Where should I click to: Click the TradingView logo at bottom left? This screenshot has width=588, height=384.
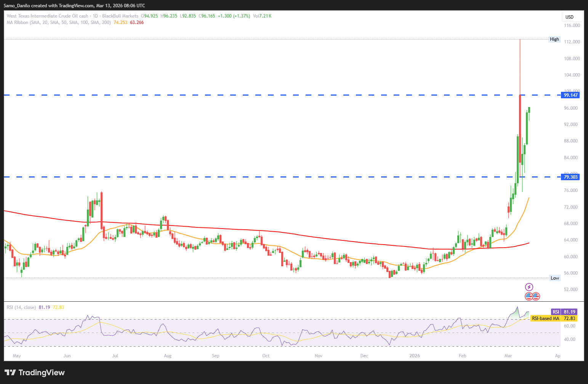coord(35,373)
